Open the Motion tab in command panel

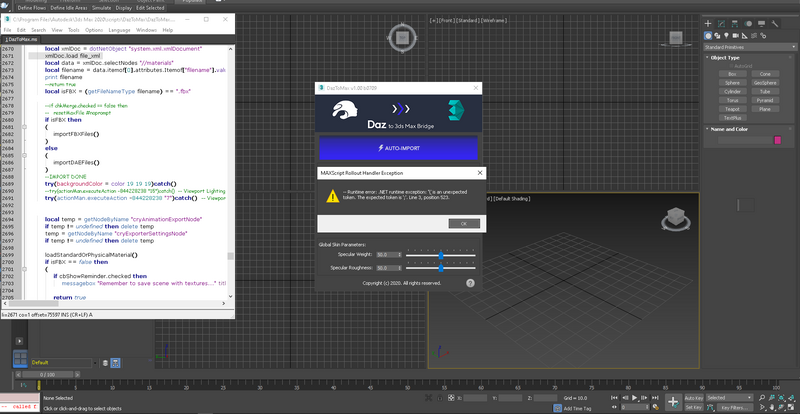[748, 23]
